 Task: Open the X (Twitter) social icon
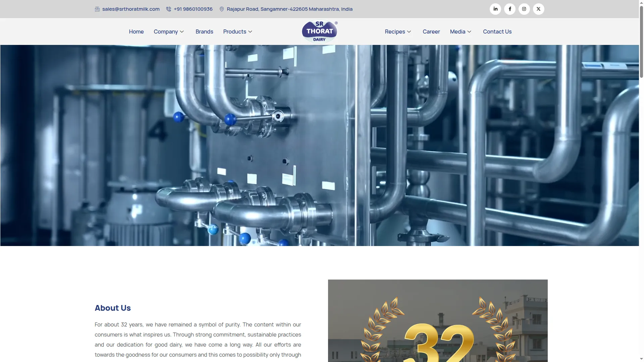[539, 9]
